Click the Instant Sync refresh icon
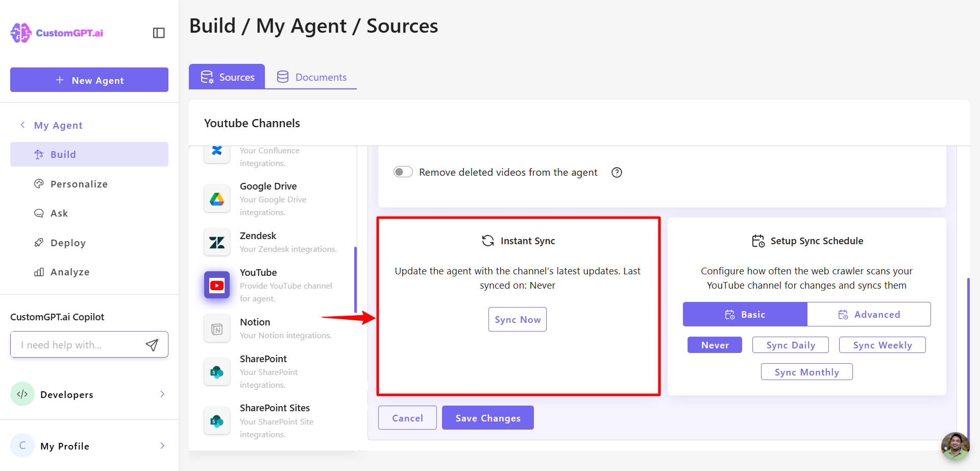Viewport: 980px width, 471px height. click(x=488, y=241)
